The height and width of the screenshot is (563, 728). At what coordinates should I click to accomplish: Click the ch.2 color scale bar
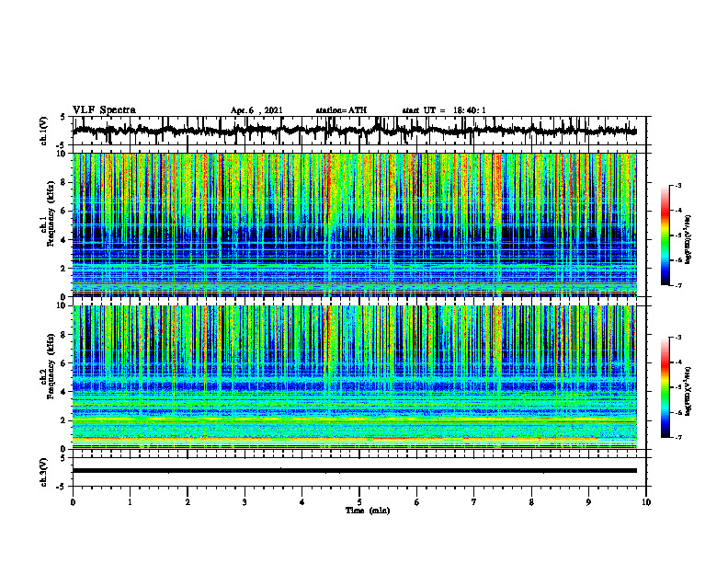click(665, 387)
